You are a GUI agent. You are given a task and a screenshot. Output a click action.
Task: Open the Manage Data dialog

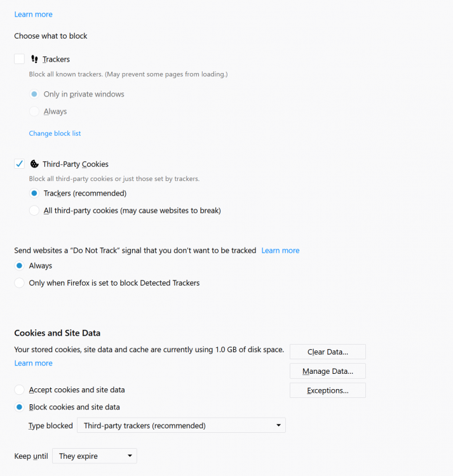[x=327, y=371]
